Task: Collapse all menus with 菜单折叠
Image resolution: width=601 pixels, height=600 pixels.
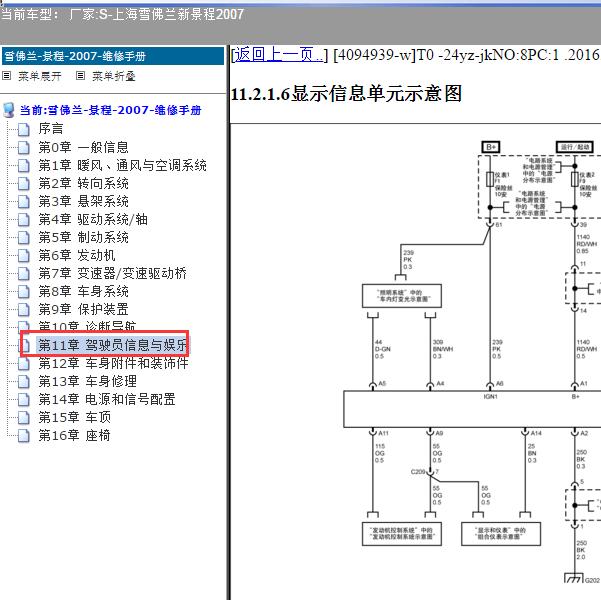Action: pyautogui.click(x=114, y=76)
